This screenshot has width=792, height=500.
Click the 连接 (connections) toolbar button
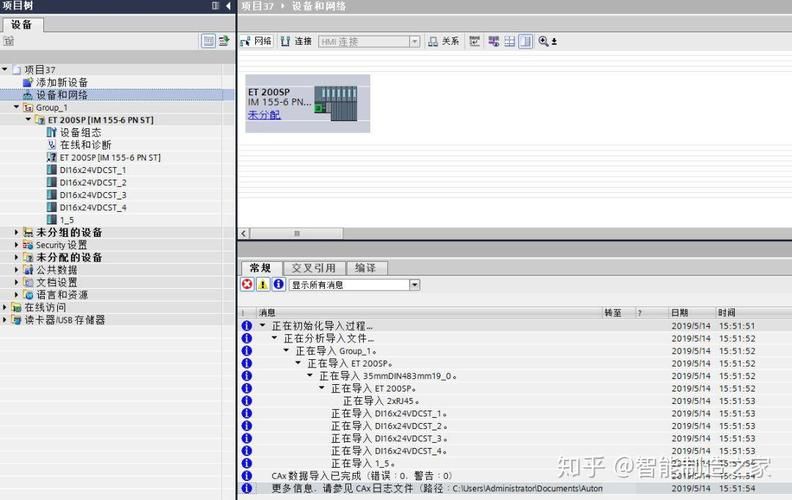tap(296, 41)
